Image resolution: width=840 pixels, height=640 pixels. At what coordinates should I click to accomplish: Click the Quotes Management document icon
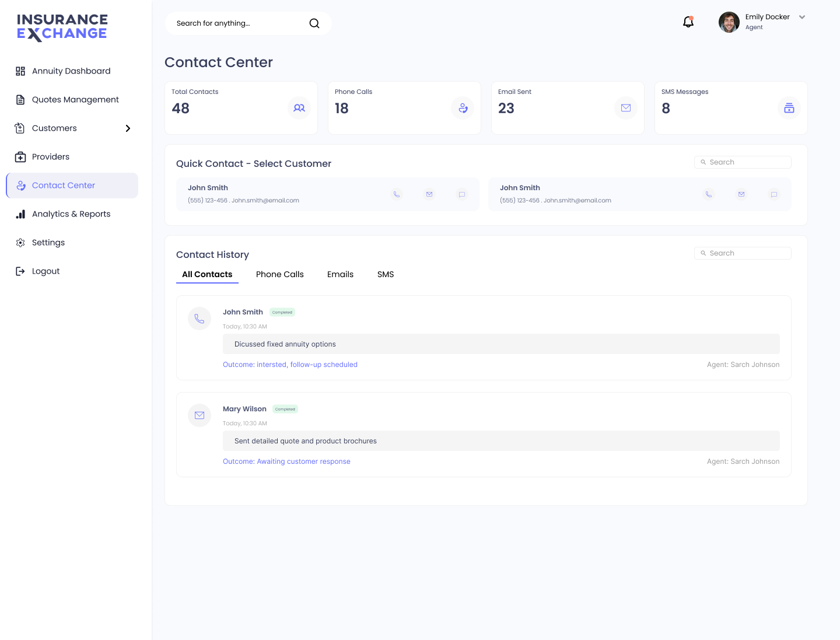[20, 100]
